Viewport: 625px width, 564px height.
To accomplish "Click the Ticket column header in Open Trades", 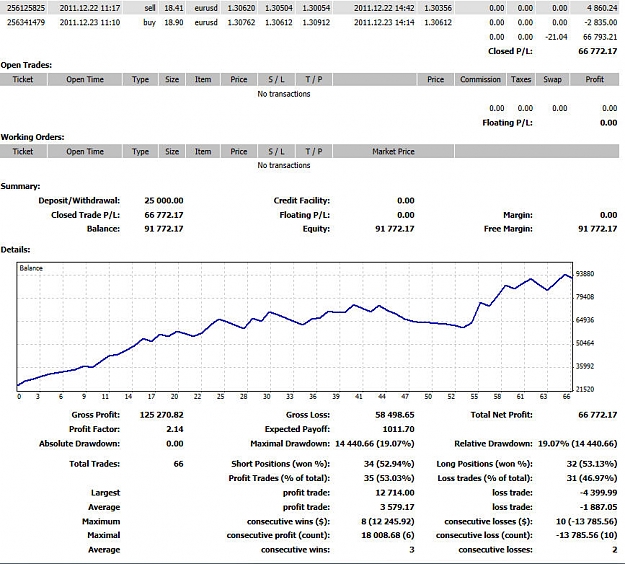I will (x=23, y=79).
